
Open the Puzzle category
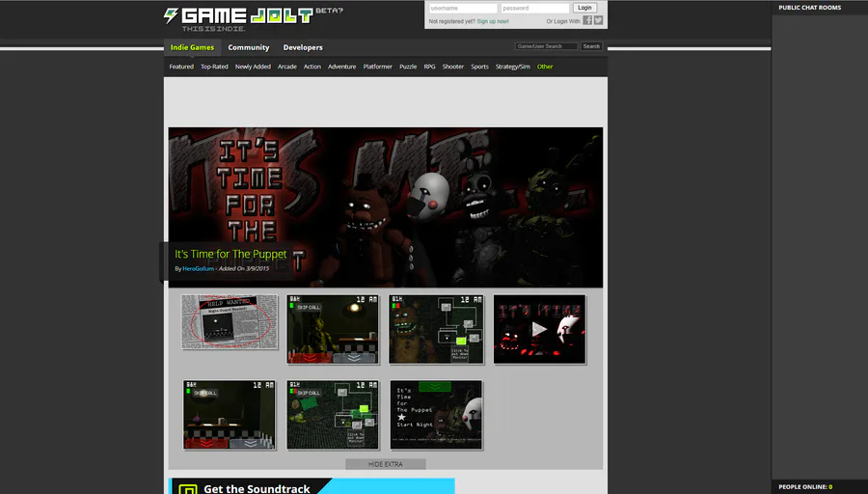[408, 67]
